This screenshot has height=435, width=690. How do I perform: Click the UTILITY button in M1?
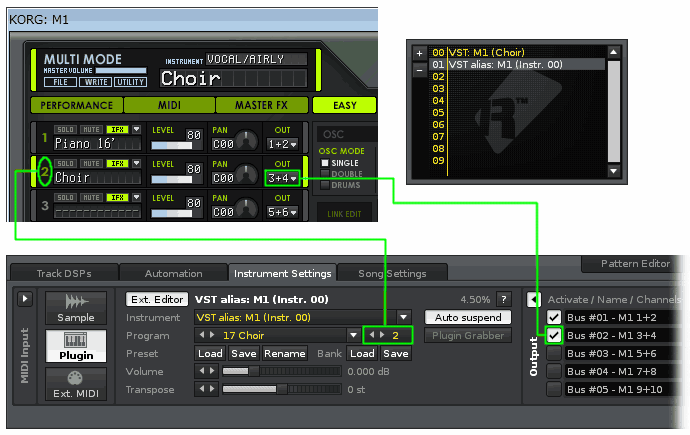(131, 82)
